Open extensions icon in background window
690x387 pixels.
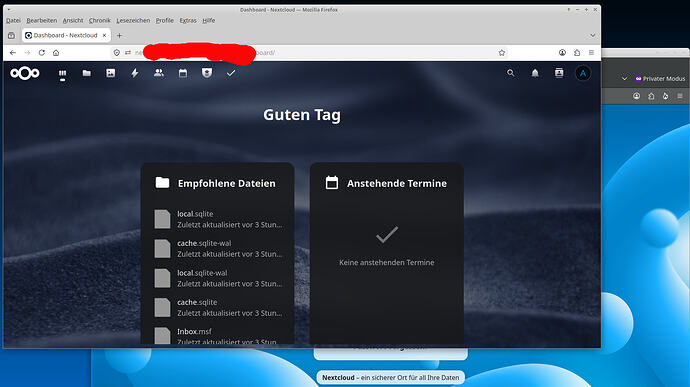[x=651, y=96]
